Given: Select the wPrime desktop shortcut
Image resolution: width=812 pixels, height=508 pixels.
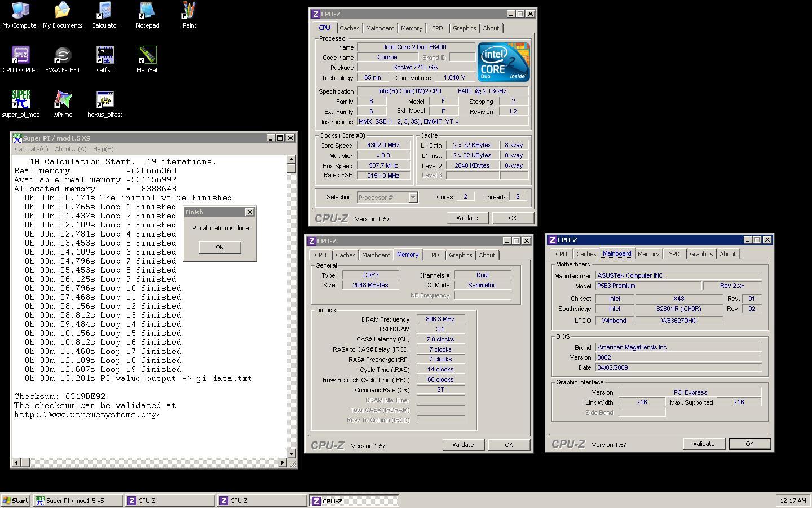Looking at the screenshot, I should pos(63,104).
